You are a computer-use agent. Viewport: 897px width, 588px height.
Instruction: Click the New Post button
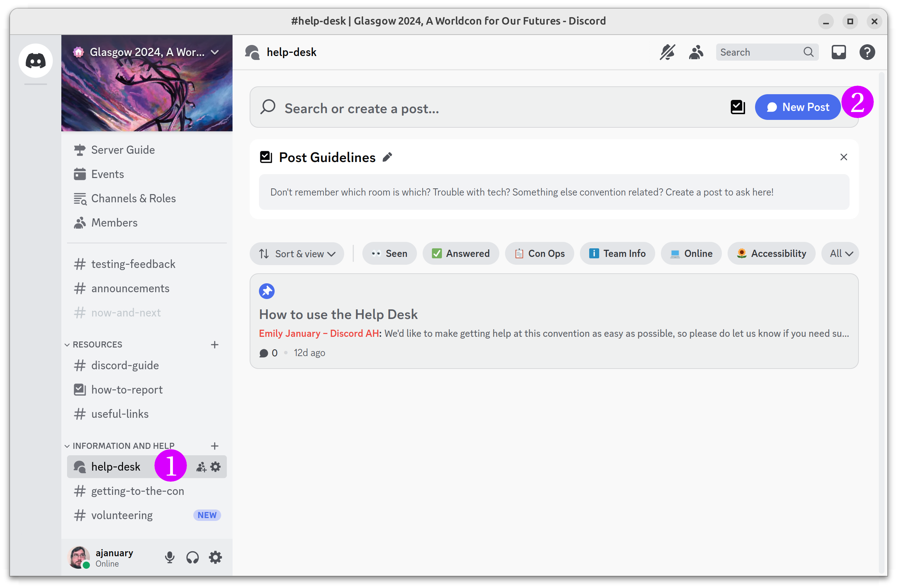pyautogui.click(x=797, y=107)
